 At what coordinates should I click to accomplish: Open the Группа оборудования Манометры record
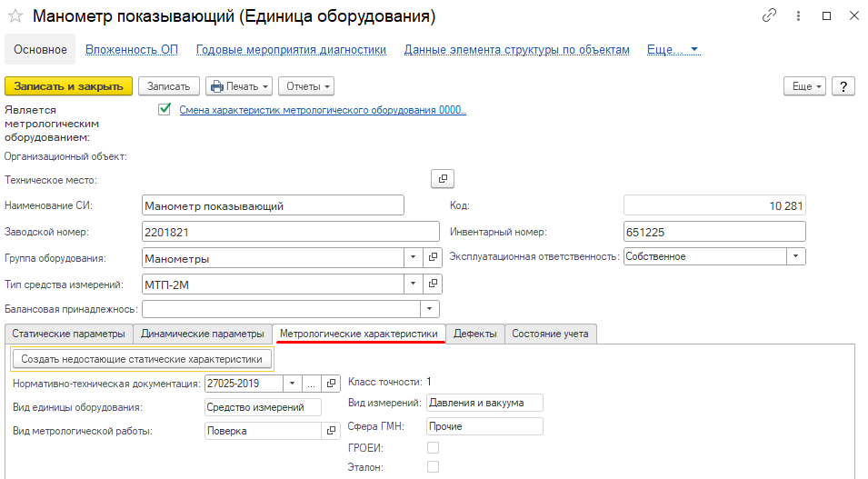coord(434,258)
